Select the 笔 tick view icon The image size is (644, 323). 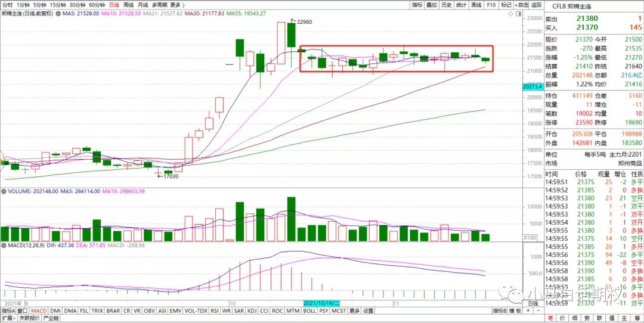click(551, 318)
